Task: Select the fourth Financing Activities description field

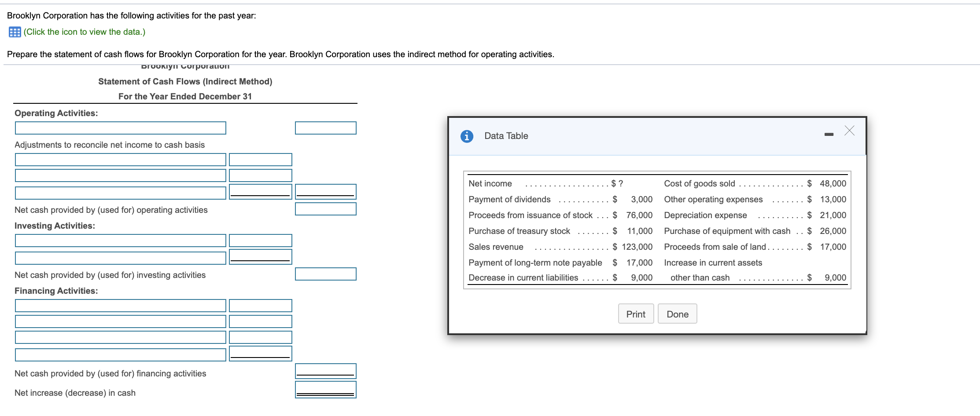Action: point(121,355)
